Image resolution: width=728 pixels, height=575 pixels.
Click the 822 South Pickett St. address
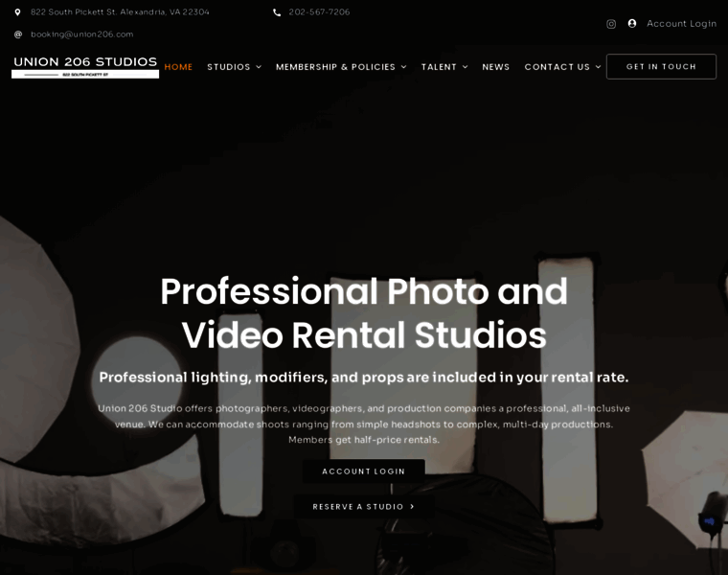click(x=120, y=12)
